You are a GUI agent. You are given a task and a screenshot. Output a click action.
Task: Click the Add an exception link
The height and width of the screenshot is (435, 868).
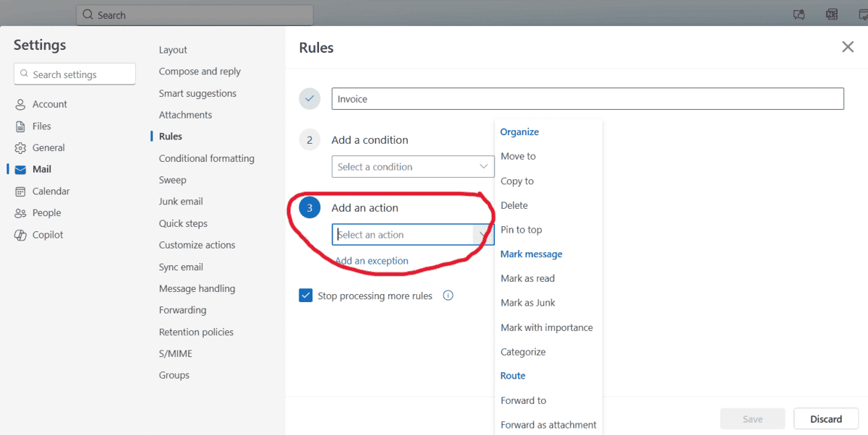[372, 261]
